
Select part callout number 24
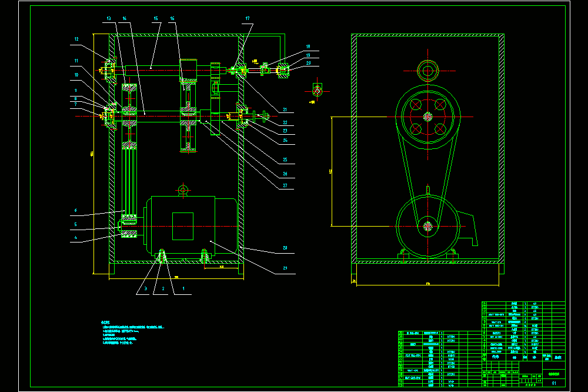pos(285,140)
